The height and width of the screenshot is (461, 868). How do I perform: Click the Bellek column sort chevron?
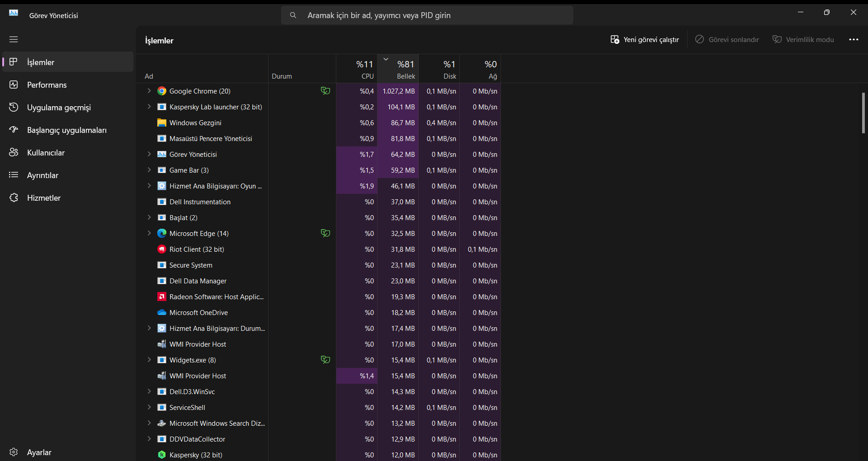pyautogui.click(x=386, y=59)
